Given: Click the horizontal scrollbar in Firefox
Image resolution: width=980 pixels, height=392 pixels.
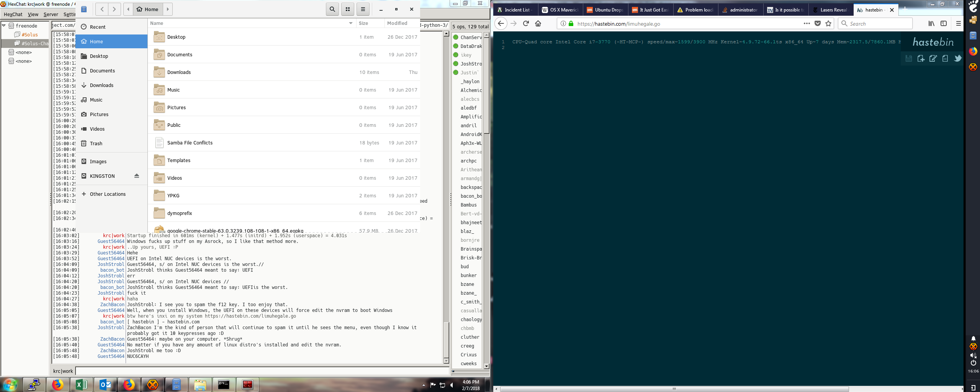Looking at the screenshot, I should pyautogui.click(x=674, y=389).
